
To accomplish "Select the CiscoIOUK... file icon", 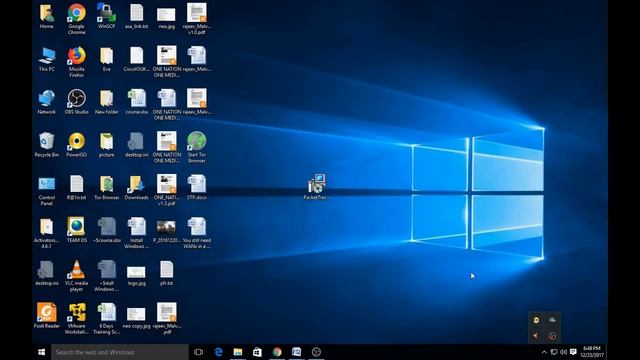I will click(x=136, y=58).
